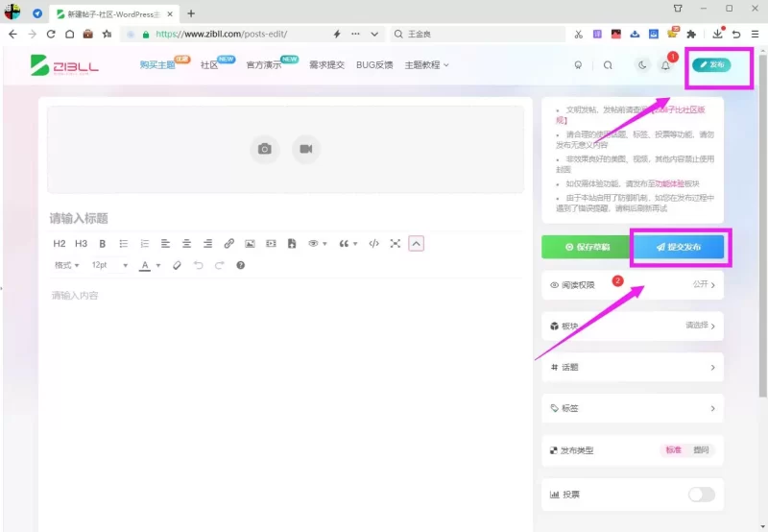Open the 格式 format dropdown
This screenshot has width=768, height=532.
tap(66, 265)
